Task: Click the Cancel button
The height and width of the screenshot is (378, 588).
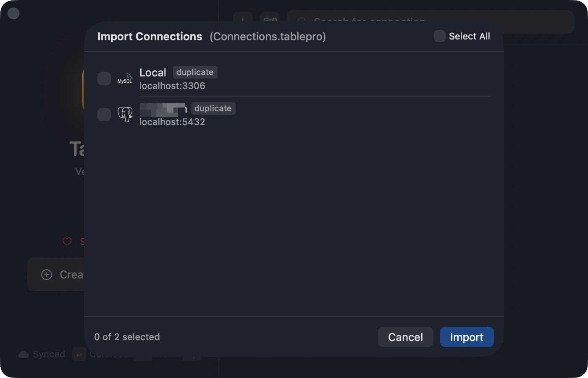Action: click(x=405, y=337)
